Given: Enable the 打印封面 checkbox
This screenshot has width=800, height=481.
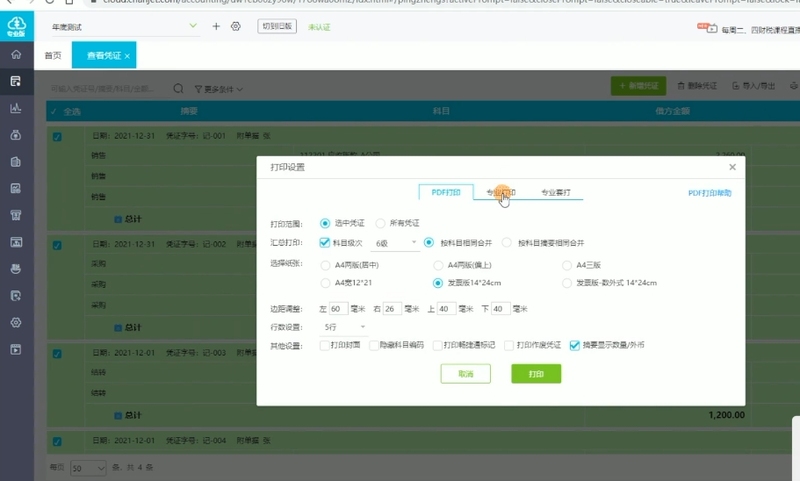Looking at the screenshot, I should click(324, 345).
